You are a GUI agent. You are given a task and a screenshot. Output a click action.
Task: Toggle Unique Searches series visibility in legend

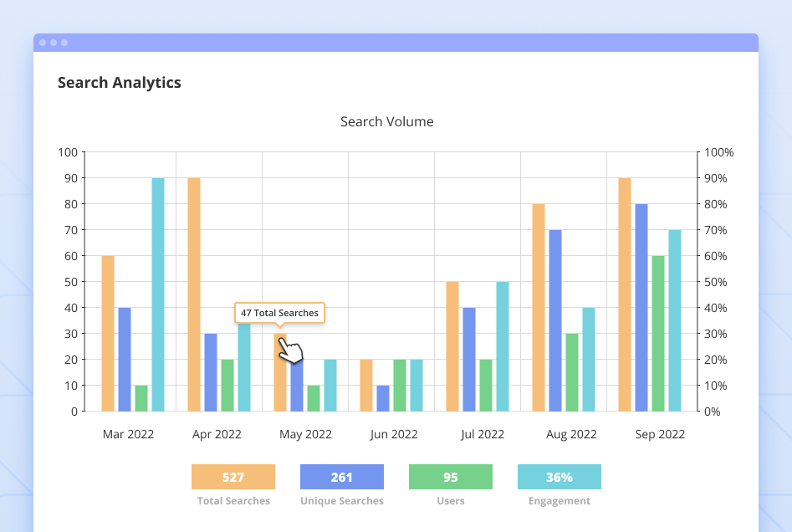point(342,477)
